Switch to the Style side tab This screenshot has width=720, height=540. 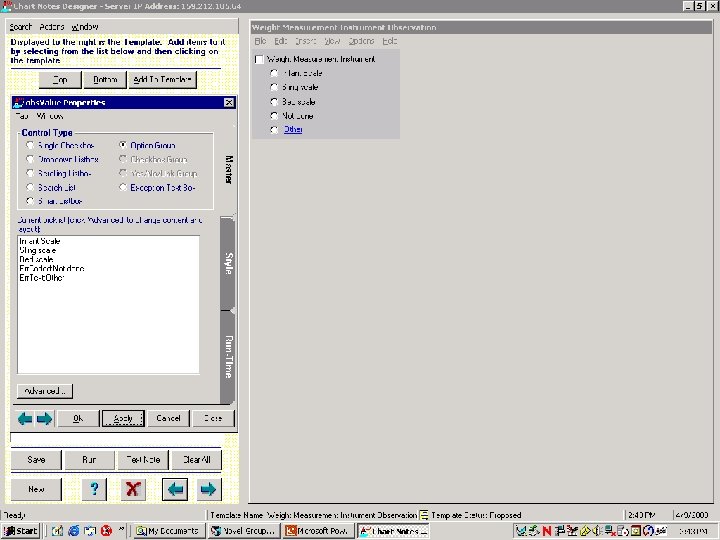(228, 264)
